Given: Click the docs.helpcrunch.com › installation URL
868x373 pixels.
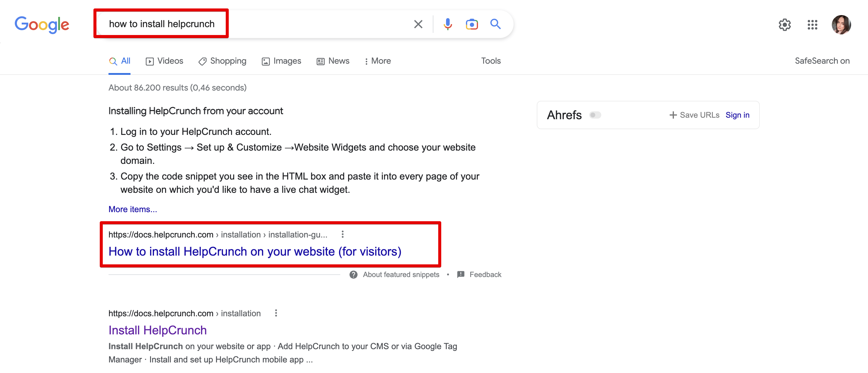Looking at the screenshot, I should click(184, 313).
